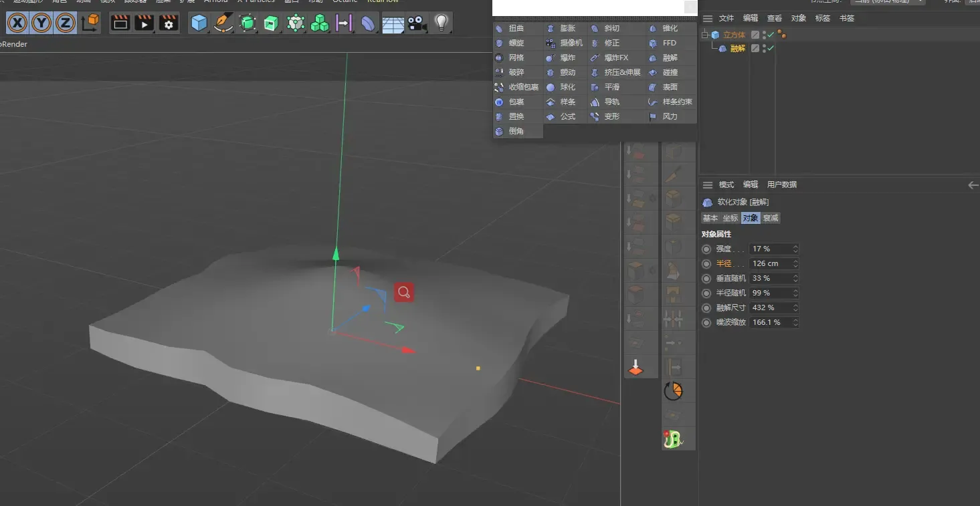
Task: Toggle the 融解 deformer enable checkmark
Action: (771, 48)
